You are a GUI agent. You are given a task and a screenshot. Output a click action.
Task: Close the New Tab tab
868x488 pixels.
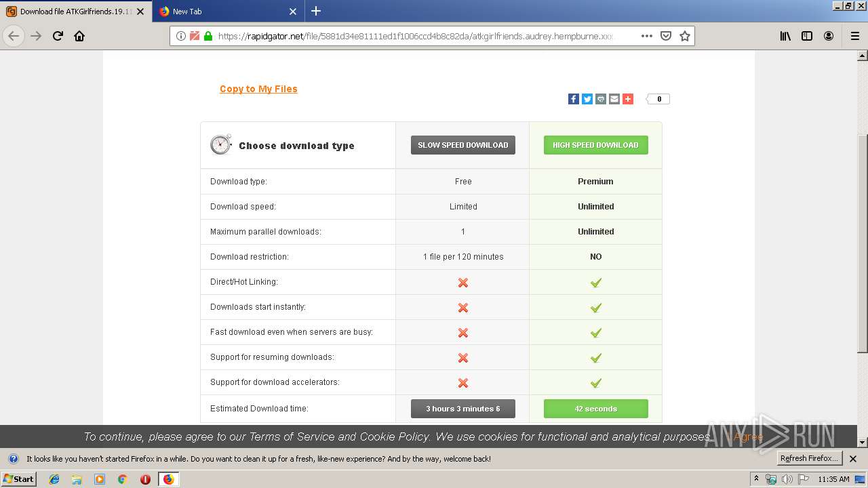pyautogui.click(x=293, y=12)
